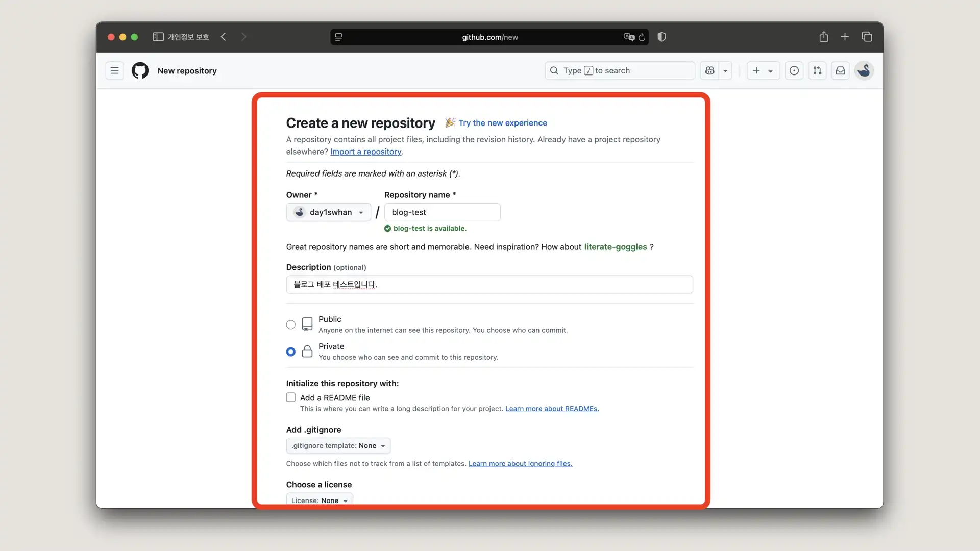Open the Copilot chat icon
Image resolution: width=980 pixels, height=551 pixels.
tap(709, 70)
